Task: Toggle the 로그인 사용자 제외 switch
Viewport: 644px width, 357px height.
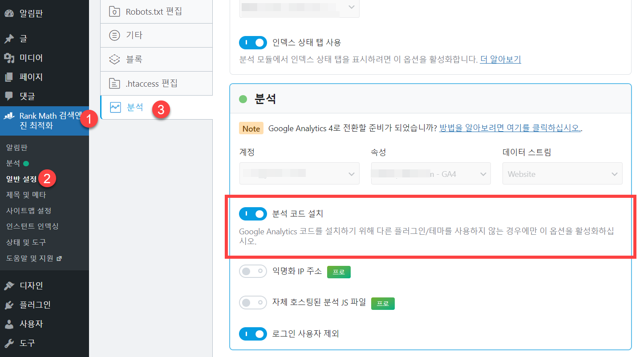Action: (253, 333)
